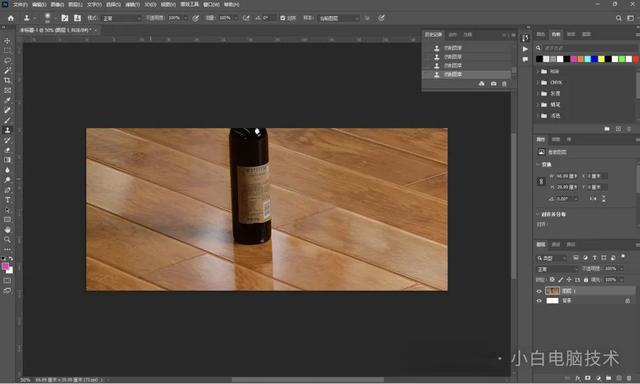Screen dimensions: 640x384
Task: Expand the CMYK swatch folder
Action: 538,82
